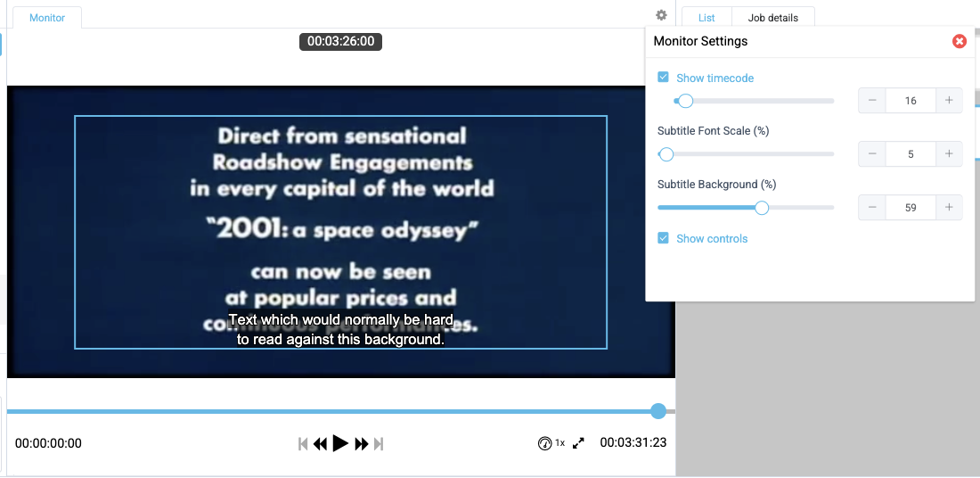Adjust the timecode size slider handle
Screen dimensions: 980x478
(x=686, y=101)
